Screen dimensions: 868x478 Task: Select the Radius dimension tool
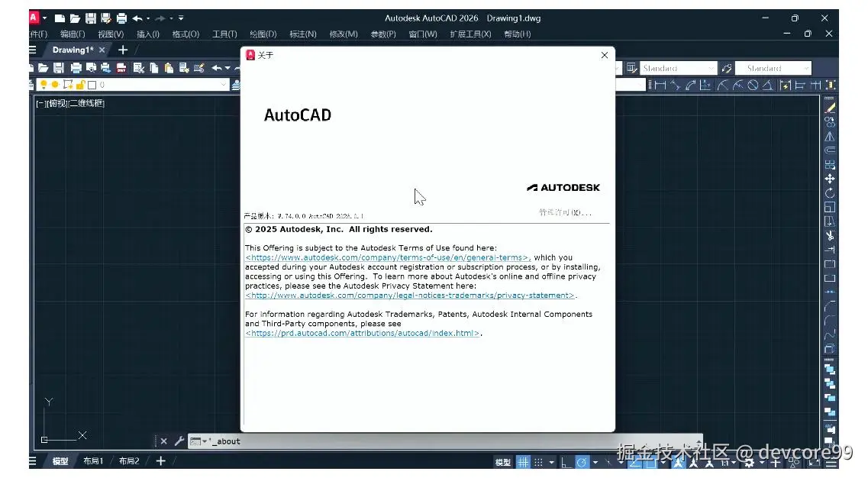click(722, 85)
